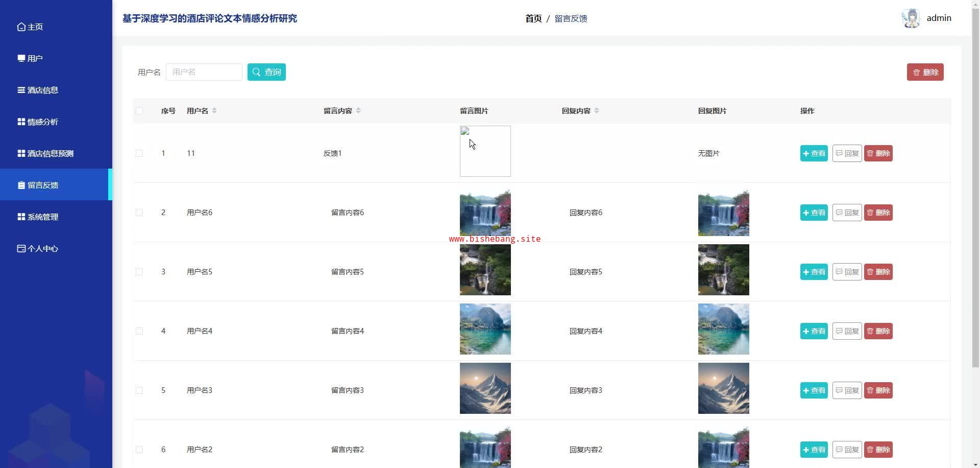The height and width of the screenshot is (468, 980).
Task: Sort table by 用户名 column arrows
Action: 214,111
